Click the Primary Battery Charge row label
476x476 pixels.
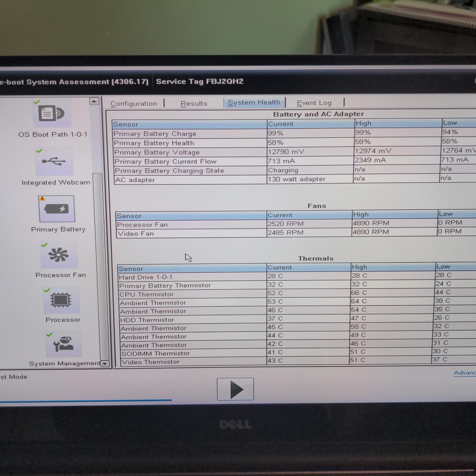point(155,134)
